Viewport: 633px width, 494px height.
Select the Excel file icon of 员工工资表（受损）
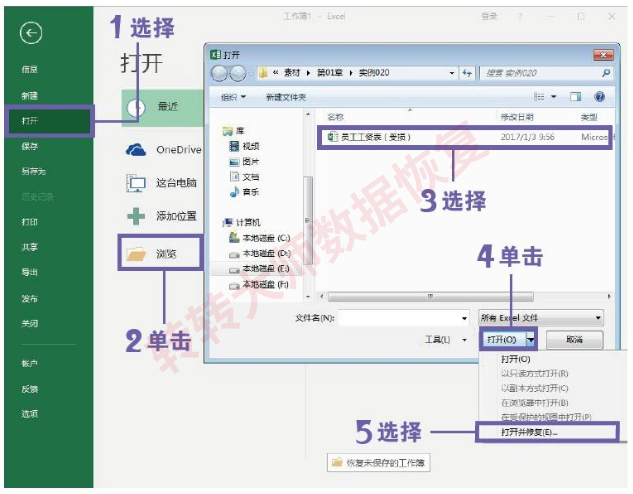[x=333, y=137]
